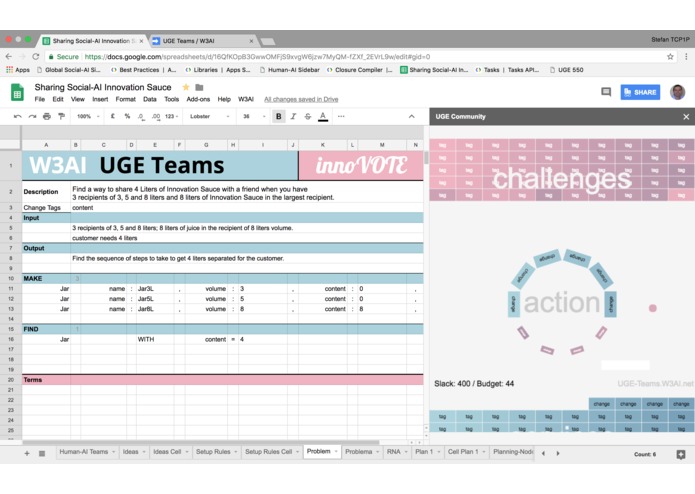Open the 123 number format dropdown
This screenshot has width=695, height=494.
(x=172, y=117)
